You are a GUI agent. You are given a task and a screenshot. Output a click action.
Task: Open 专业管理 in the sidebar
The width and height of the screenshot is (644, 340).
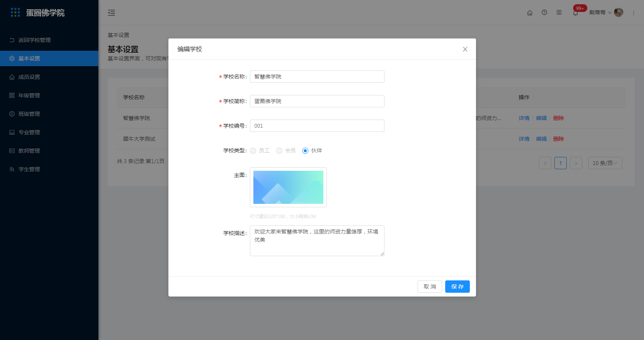[x=49, y=132]
